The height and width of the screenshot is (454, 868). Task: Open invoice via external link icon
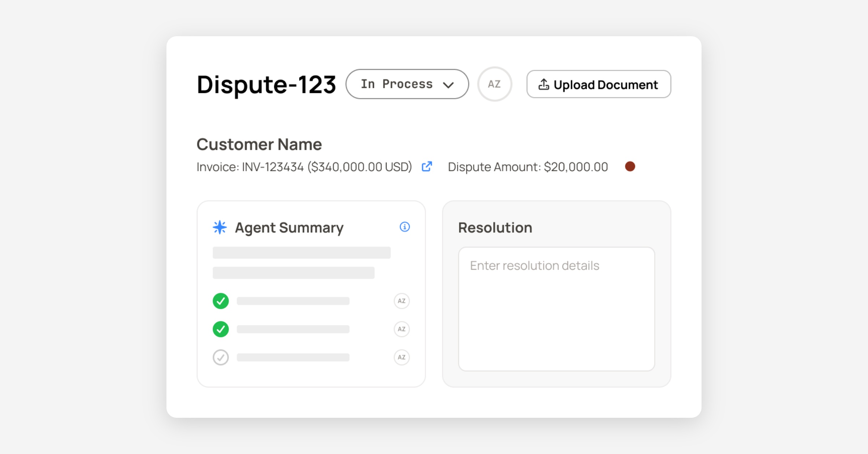tap(427, 167)
